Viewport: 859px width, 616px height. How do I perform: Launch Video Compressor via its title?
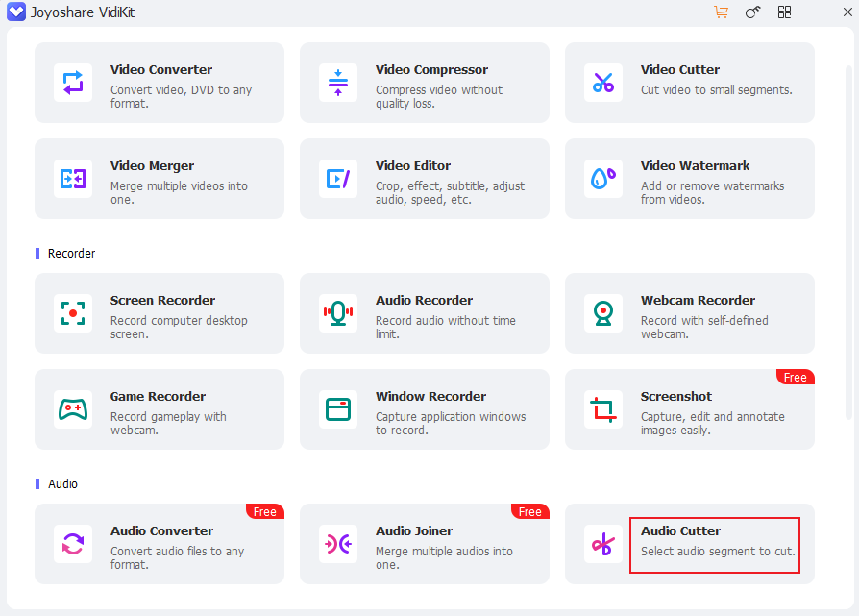(431, 69)
